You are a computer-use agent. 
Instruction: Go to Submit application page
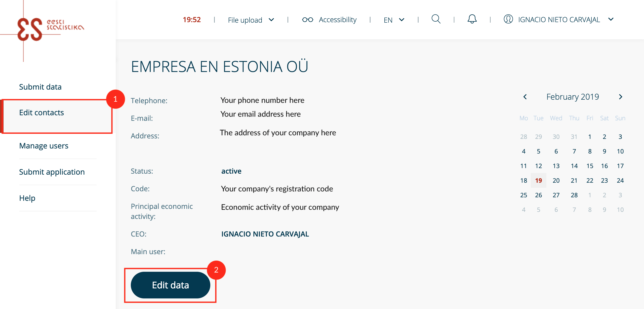coord(52,172)
